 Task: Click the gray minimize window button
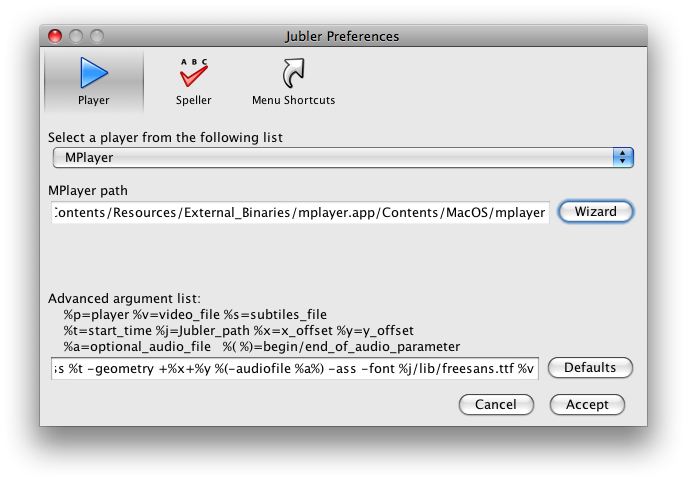76,37
